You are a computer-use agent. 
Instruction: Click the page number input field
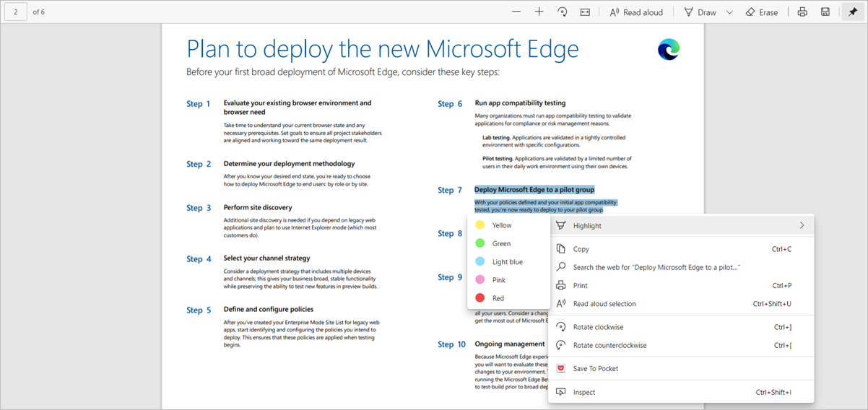point(16,12)
